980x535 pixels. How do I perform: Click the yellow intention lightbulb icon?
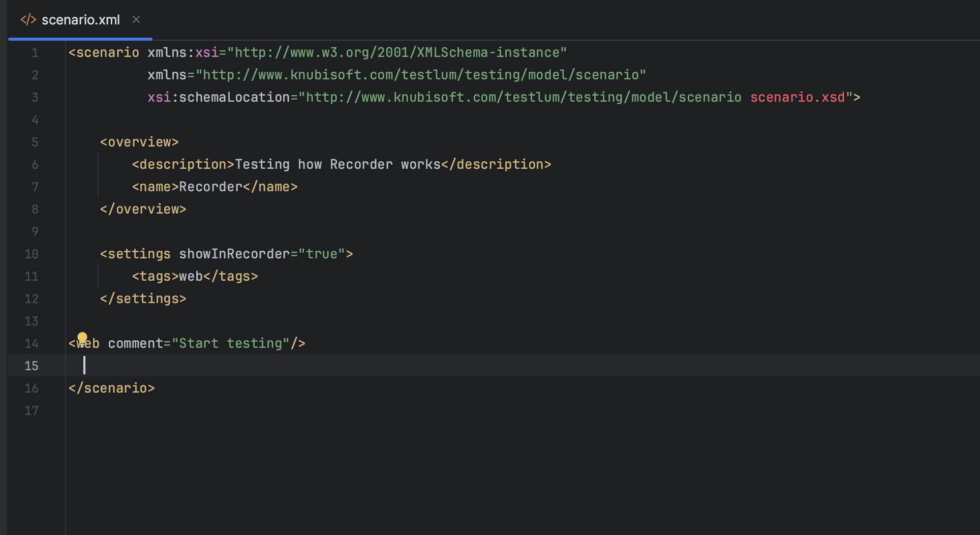[82, 339]
